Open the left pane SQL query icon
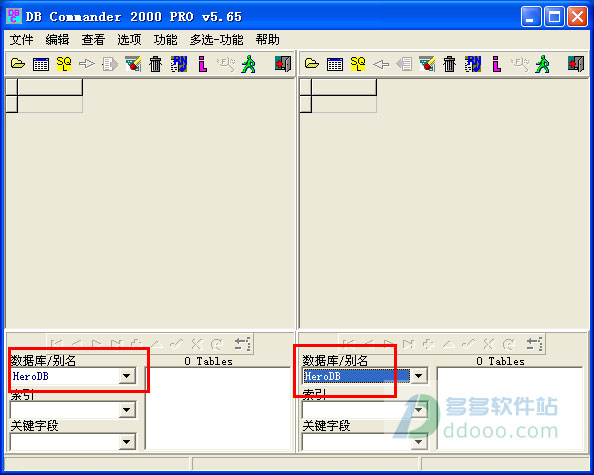Screen dimensions: 594x475 tap(64, 64)
